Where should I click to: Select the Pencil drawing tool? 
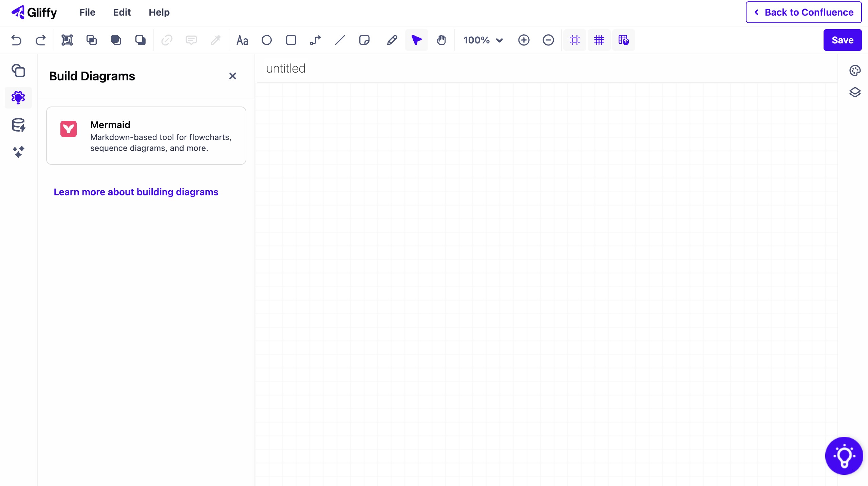[392, 40]
